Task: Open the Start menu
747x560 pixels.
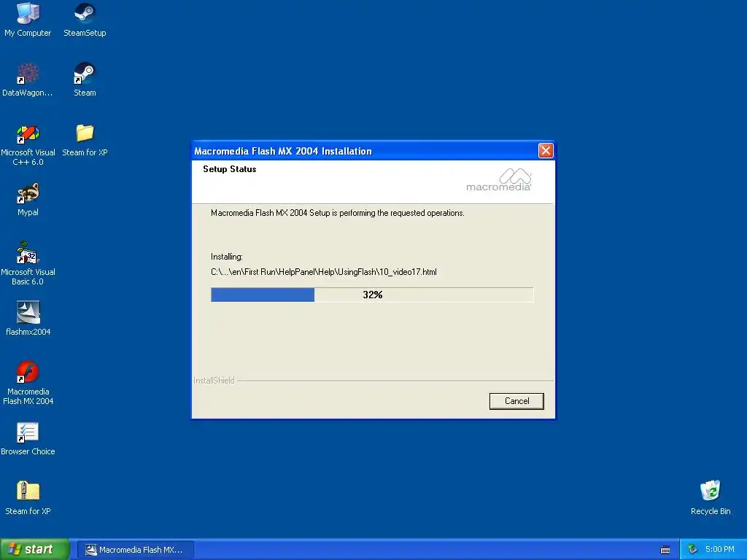Action: pos(35,550)
